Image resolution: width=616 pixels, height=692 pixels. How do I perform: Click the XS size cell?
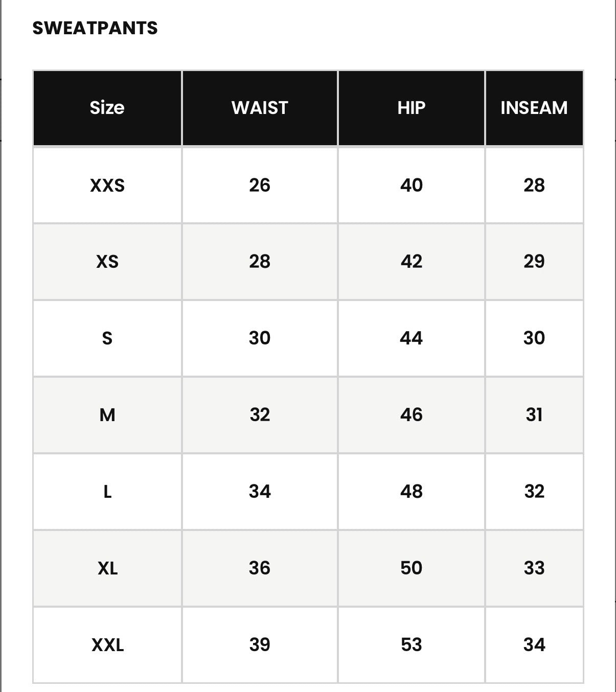[x=107, y=262]
